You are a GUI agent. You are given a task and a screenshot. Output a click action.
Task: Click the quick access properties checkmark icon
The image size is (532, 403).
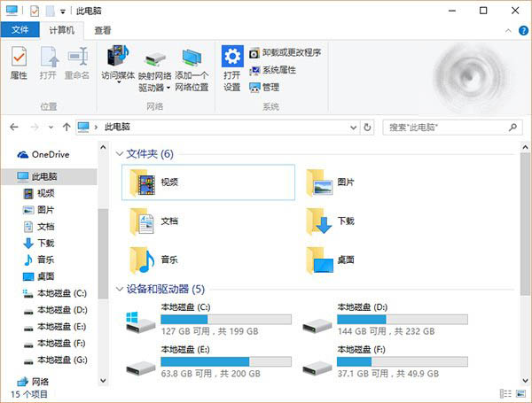click(35, 12)
